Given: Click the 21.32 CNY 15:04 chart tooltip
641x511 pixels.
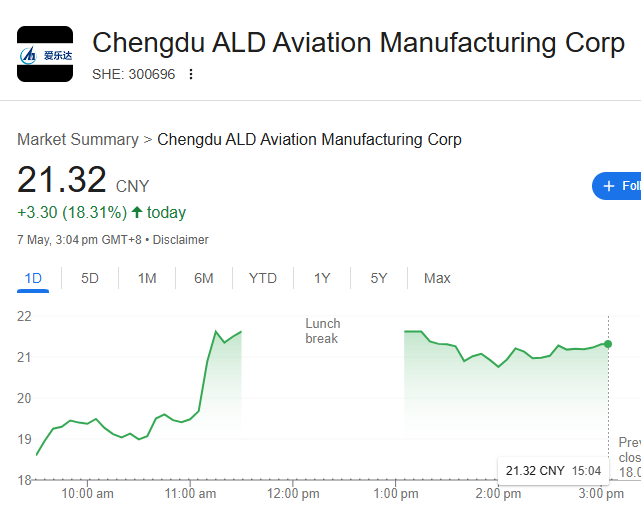Looking at the screenshot, I should pos(552,470).
